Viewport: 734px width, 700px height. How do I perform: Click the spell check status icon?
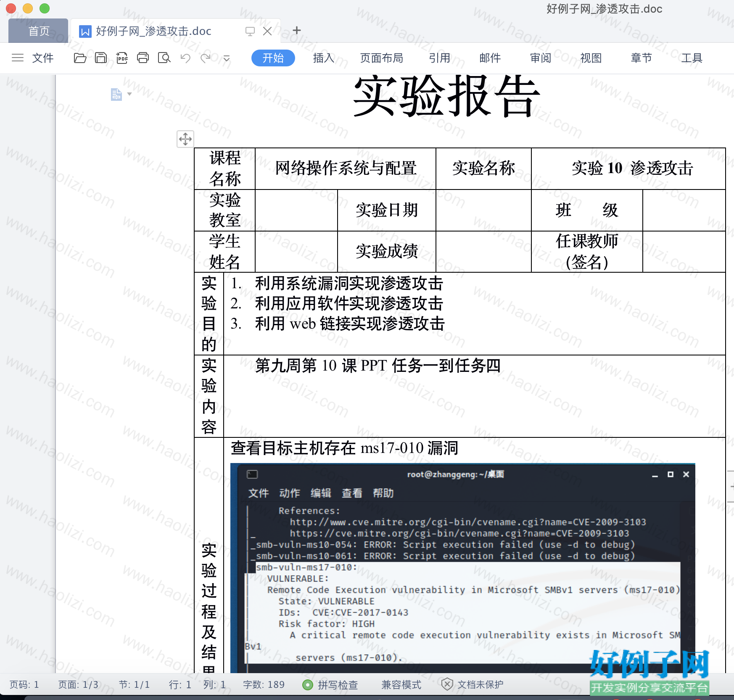tap(308, 685)
